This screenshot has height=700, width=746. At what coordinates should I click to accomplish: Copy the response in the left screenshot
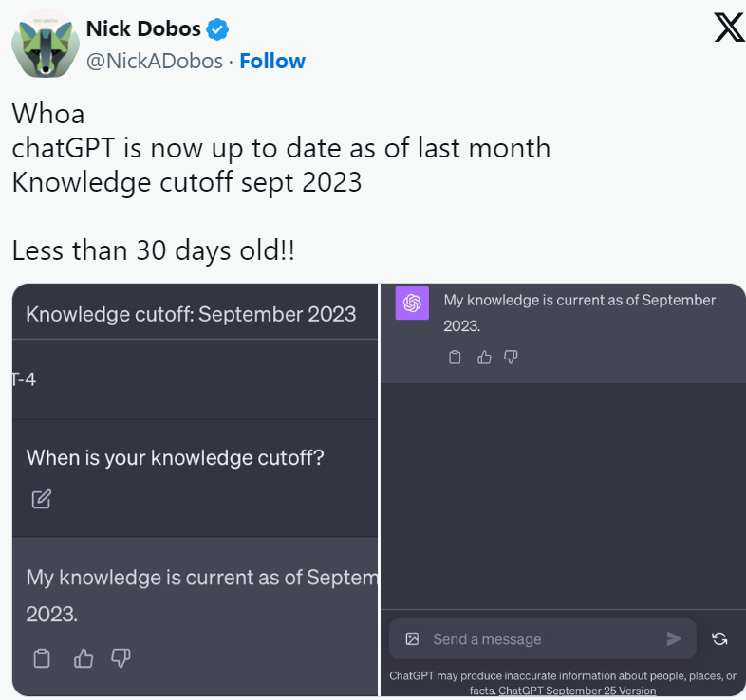(41, 657)
